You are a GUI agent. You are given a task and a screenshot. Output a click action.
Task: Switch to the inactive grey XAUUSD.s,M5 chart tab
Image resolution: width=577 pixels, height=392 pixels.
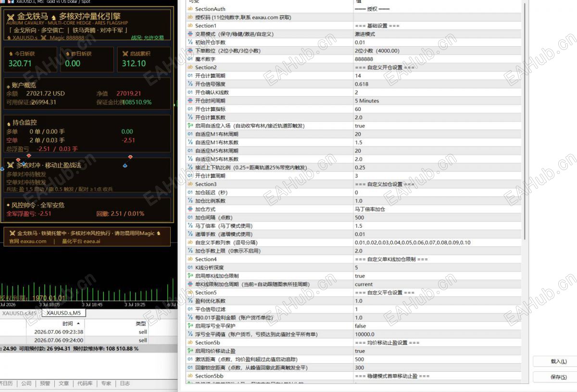point(20,313)
